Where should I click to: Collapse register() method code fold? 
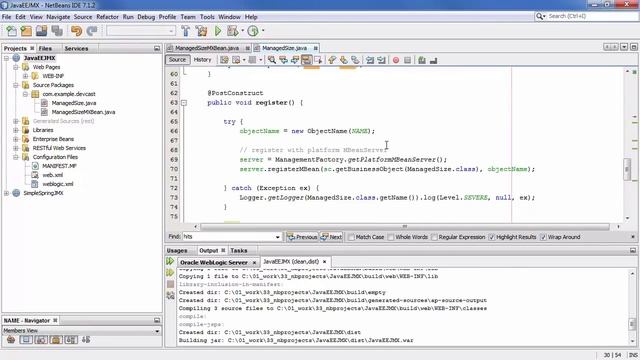184,103
